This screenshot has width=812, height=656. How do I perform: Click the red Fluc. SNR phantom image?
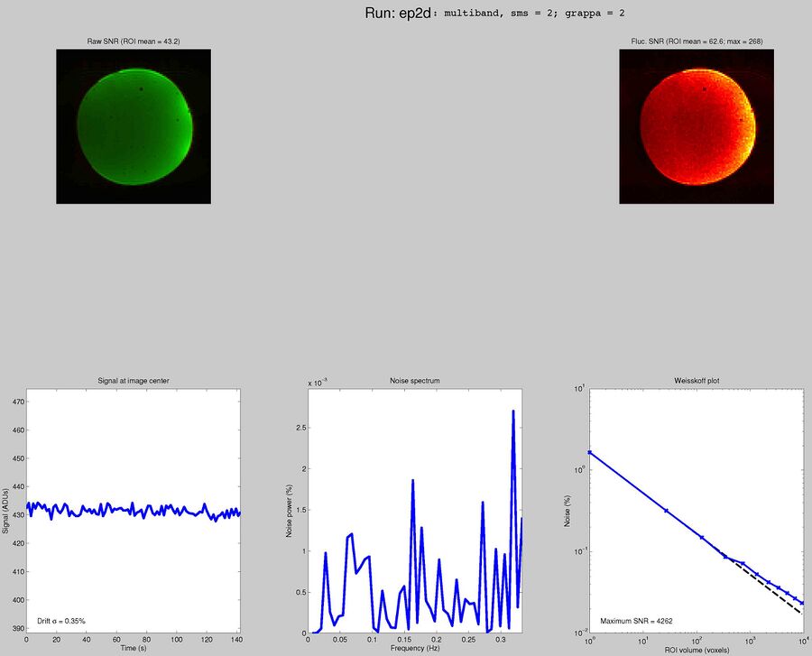[695, 126]
